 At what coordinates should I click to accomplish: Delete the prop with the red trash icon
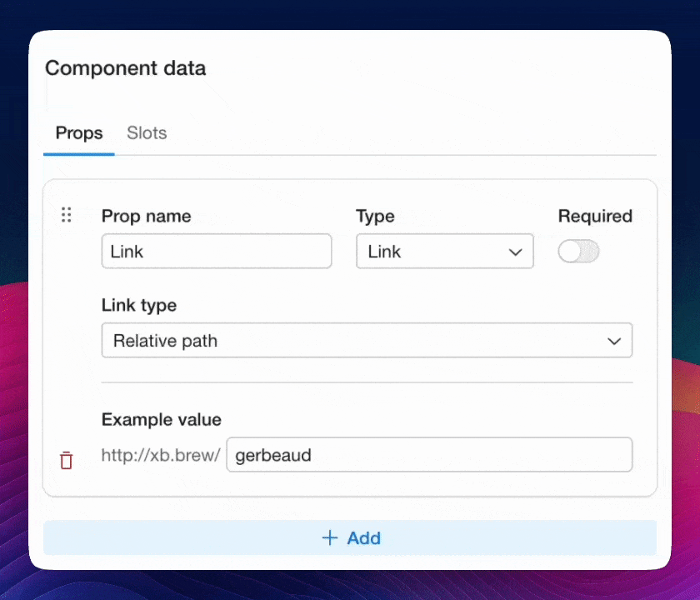(67, 460)
